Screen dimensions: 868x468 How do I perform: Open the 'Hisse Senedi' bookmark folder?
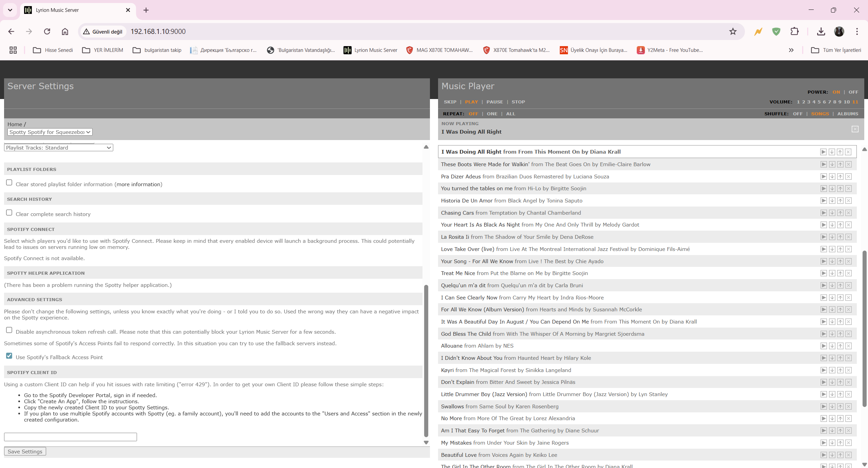[x=53, y=50]
